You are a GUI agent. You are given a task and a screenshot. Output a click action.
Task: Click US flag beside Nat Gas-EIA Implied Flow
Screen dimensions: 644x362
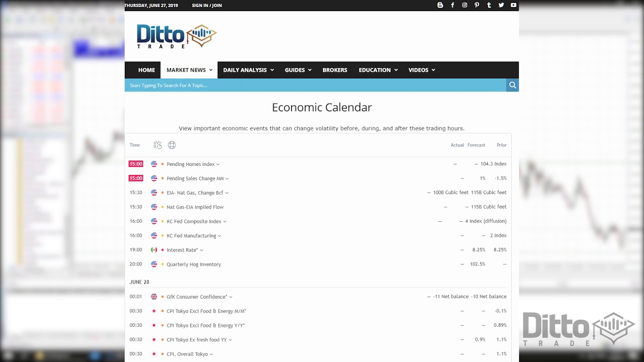pos(154,207)
